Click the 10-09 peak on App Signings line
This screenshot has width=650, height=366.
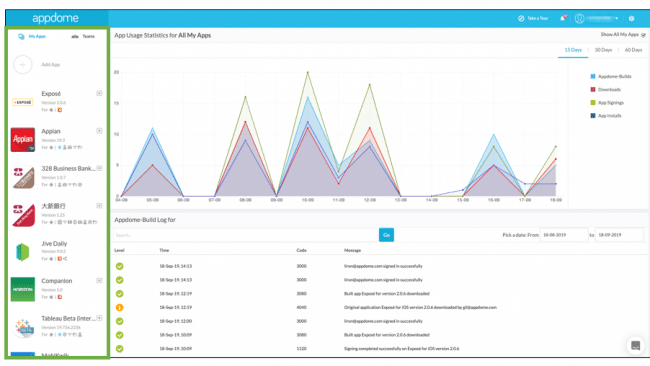[308, 73]
